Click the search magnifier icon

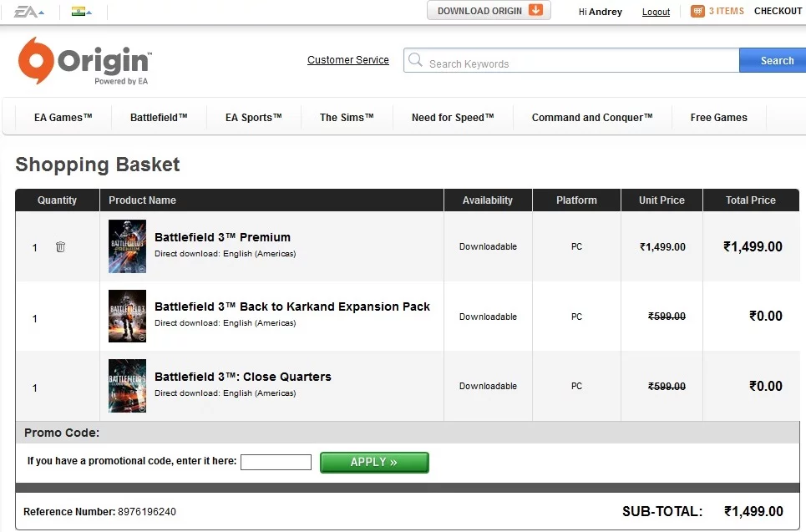pos(415,61)
